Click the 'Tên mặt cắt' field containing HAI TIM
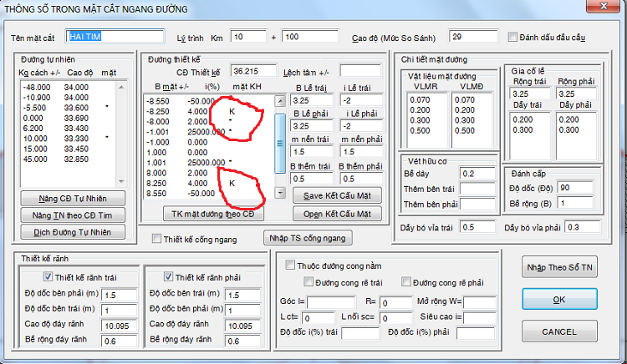The image size is (627, 364). point(115,37)
